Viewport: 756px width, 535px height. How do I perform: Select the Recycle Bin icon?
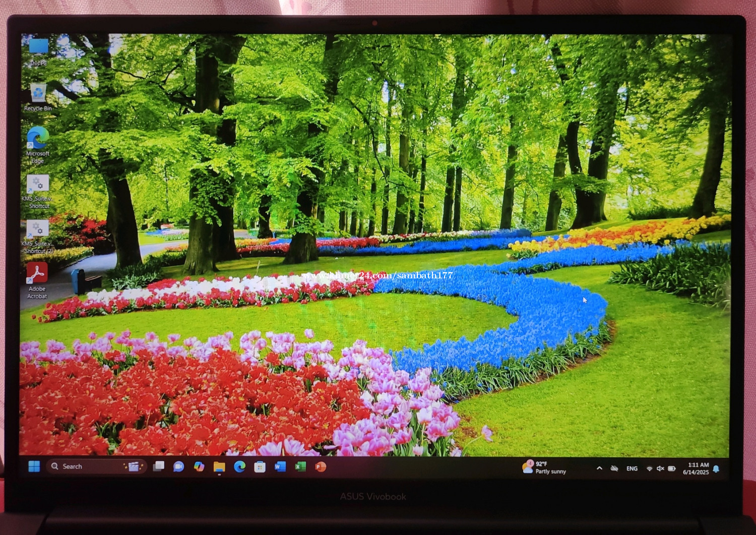point(38,97)
